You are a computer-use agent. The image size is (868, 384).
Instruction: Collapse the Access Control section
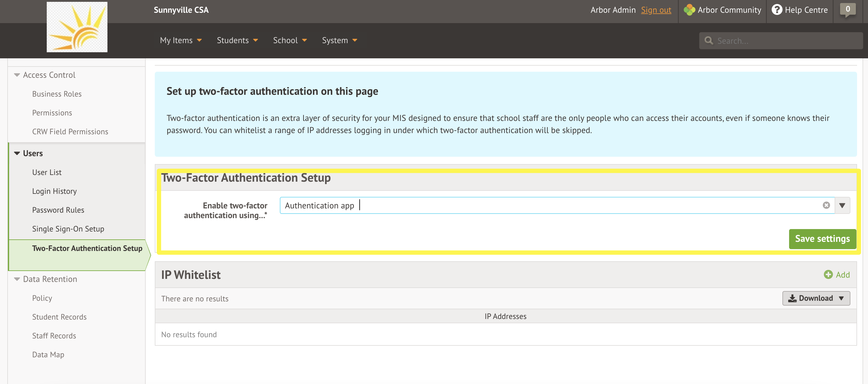pos(17,75)
